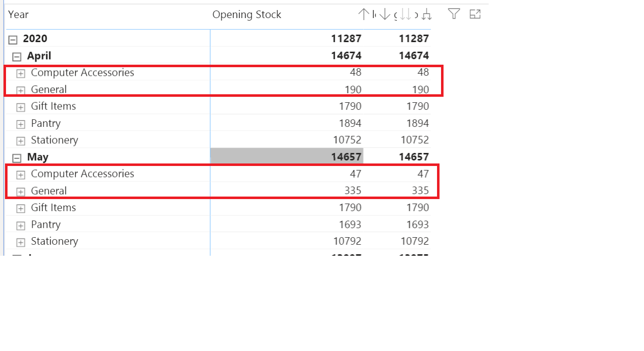Click May Gift Items Opening Stock 1790
The image size is (644, 351).
coord(350,207)
